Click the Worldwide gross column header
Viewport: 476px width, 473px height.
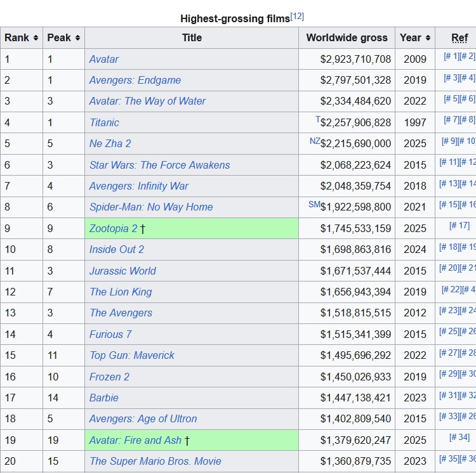[347, 37]
